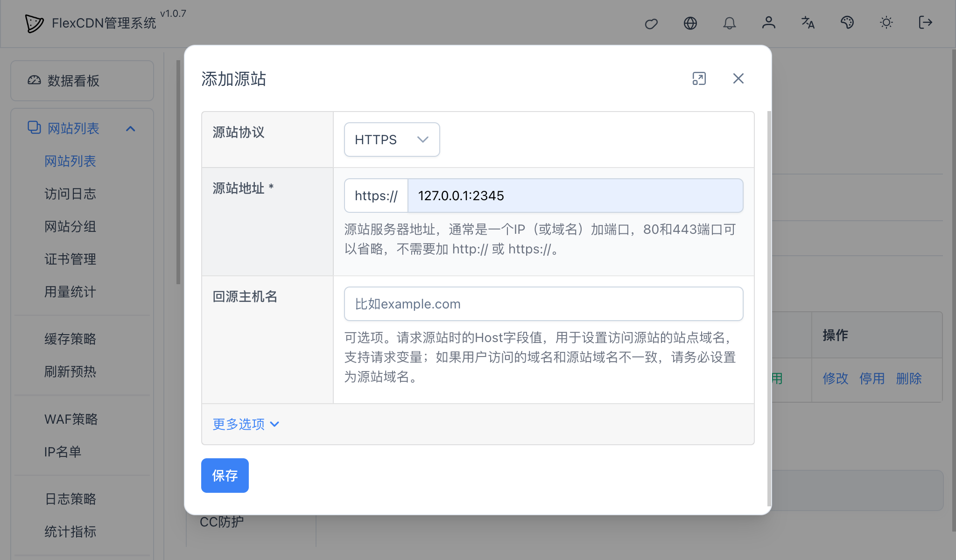956x560 pixels.
Task: Expand the 更多选项 section
Action: (x=245, y=424)
